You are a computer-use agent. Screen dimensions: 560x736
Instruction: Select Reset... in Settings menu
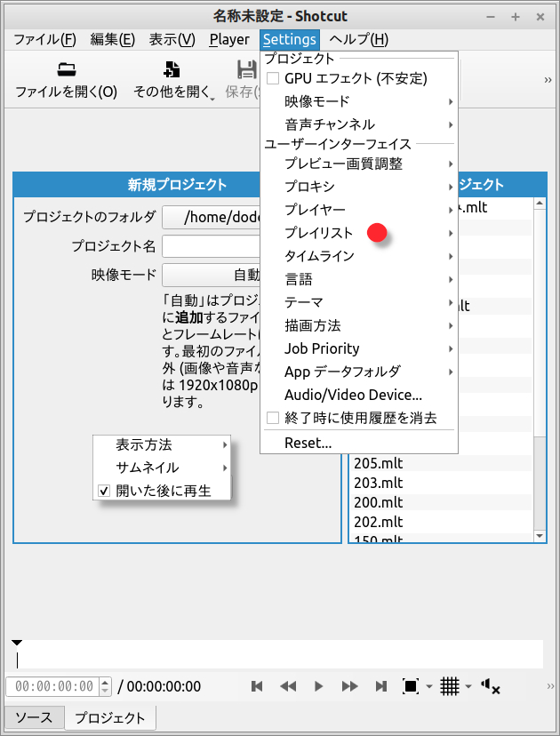click(x=308, y=443)
